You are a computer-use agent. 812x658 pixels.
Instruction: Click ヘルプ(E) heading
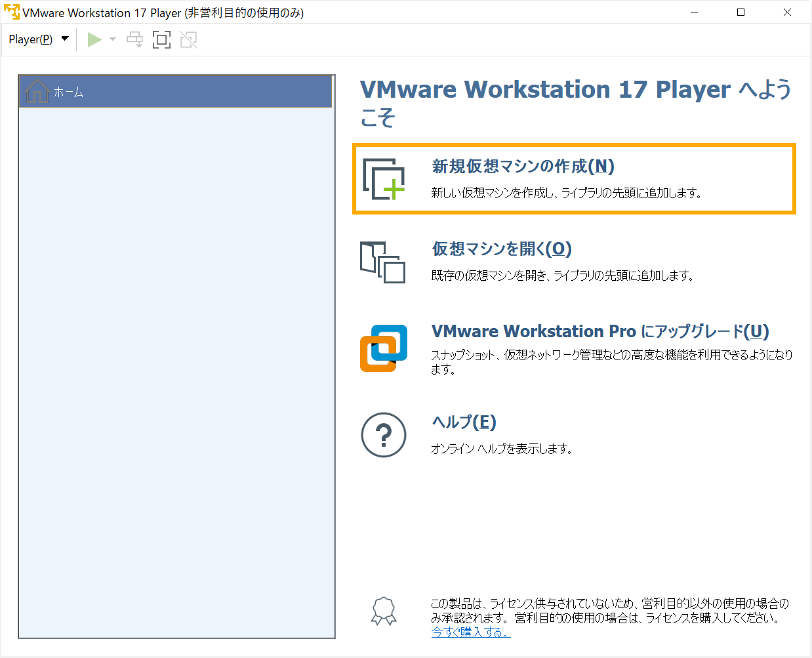click(464, 422)
